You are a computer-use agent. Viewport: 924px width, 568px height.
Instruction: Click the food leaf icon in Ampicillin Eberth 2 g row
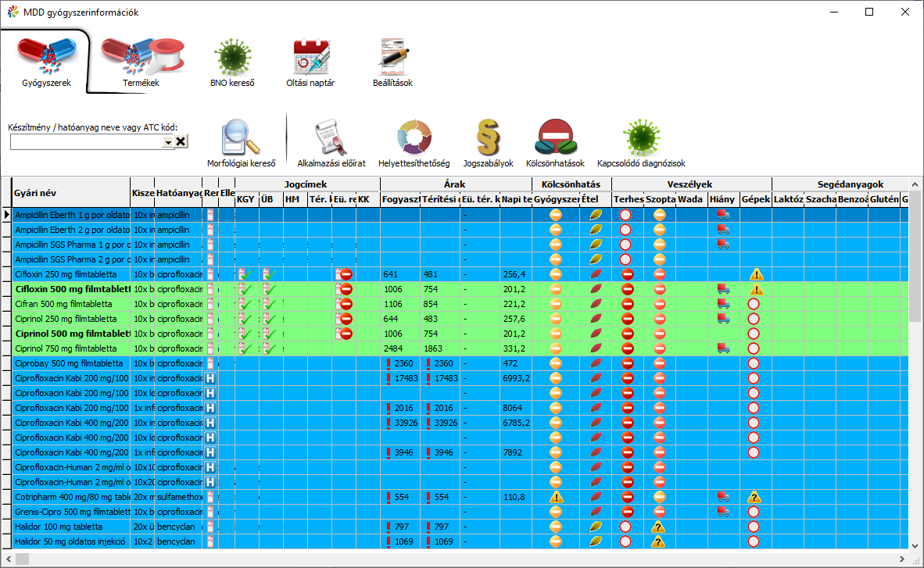(x=596, y=230)
